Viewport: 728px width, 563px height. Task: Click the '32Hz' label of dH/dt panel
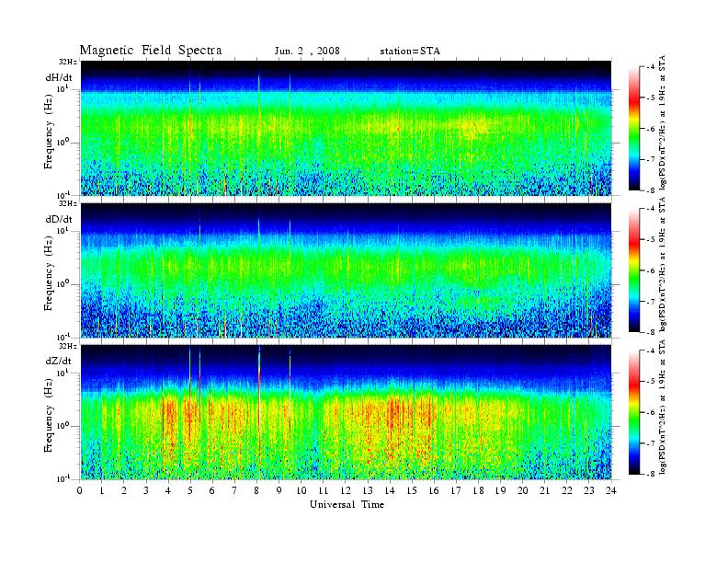[67, 62]
